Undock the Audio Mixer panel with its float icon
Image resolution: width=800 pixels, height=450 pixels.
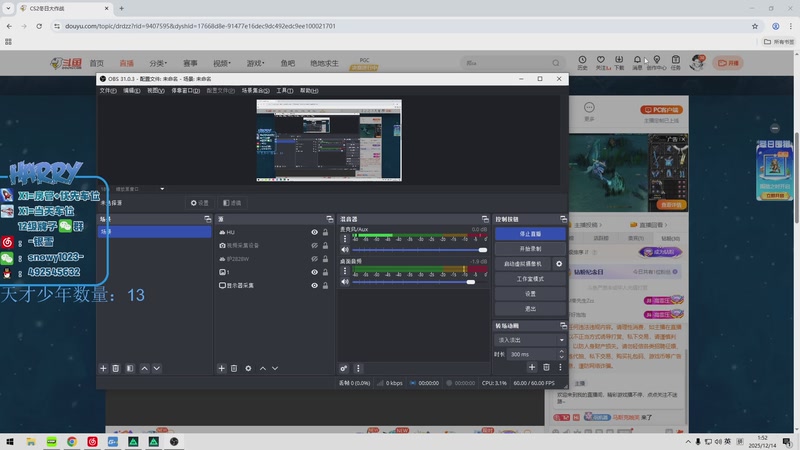[x=485, y=219]
